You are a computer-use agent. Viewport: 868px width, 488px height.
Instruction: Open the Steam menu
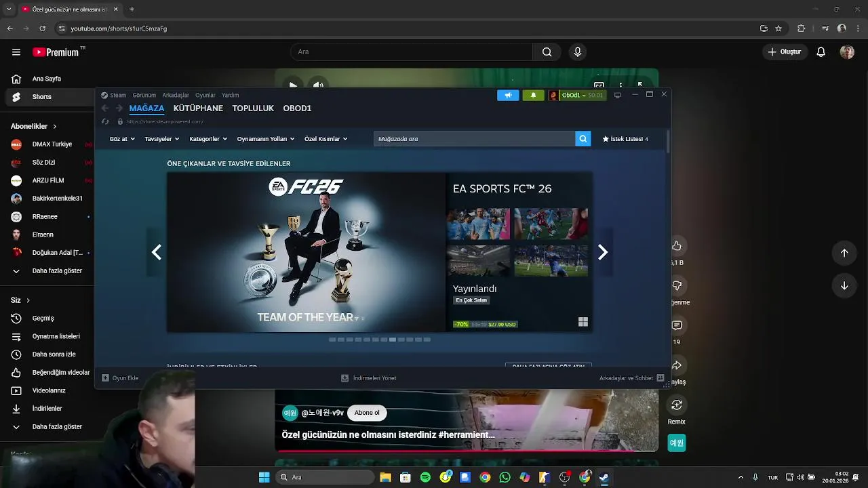pos(114,96)
